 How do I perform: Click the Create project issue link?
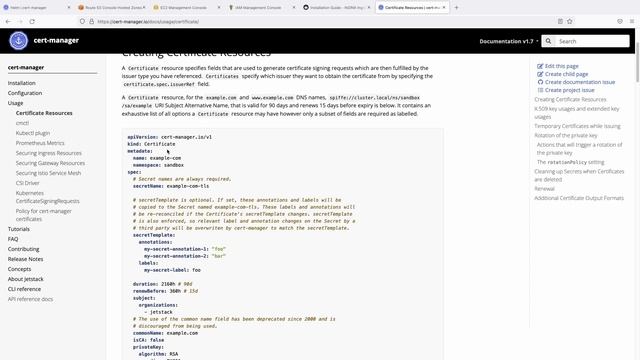[x=569, y=90]
